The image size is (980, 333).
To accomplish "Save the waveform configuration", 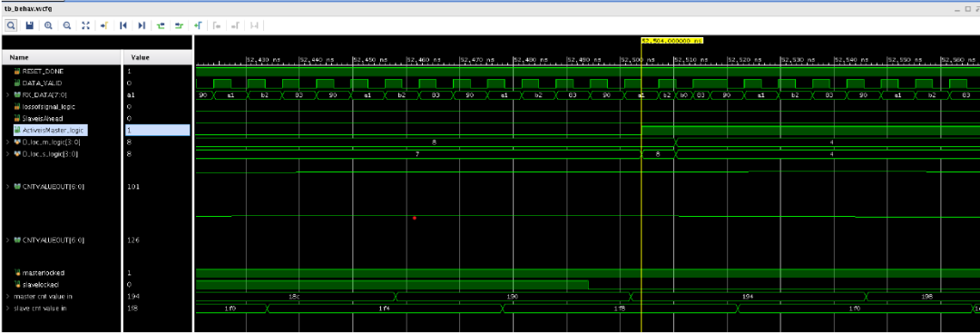I will [29, 25].
